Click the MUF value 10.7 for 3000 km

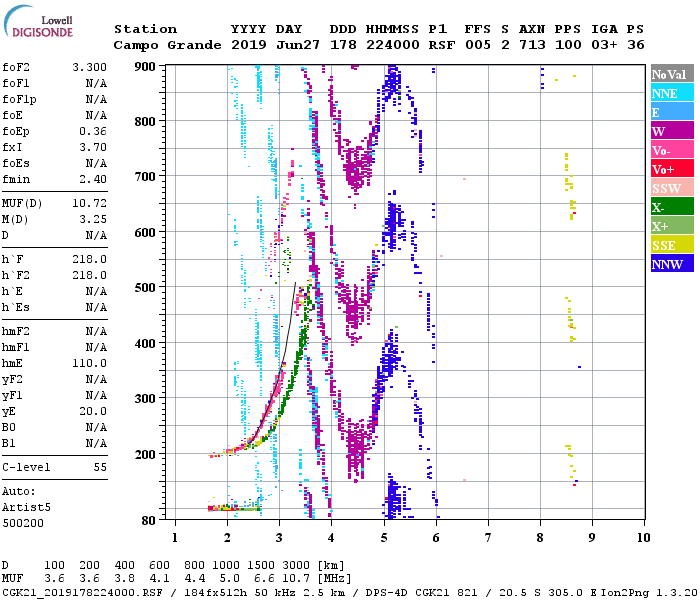296,579
